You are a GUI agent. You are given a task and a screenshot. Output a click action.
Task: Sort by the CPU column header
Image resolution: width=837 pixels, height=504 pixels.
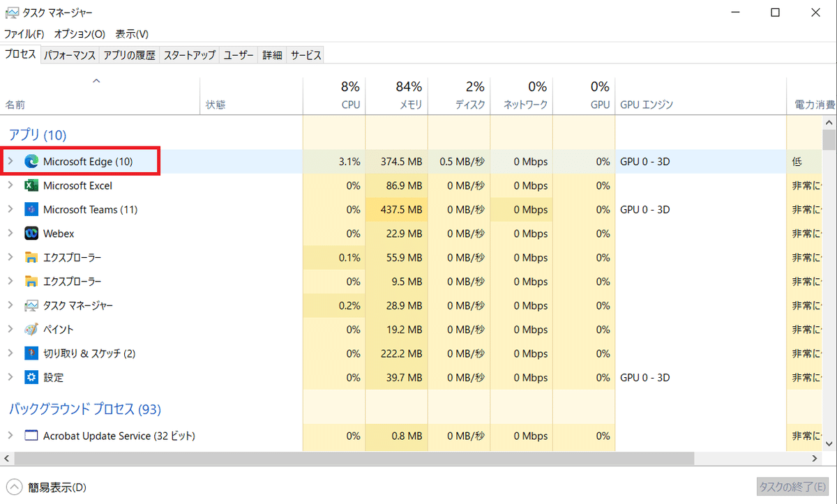tap(334, 96)
